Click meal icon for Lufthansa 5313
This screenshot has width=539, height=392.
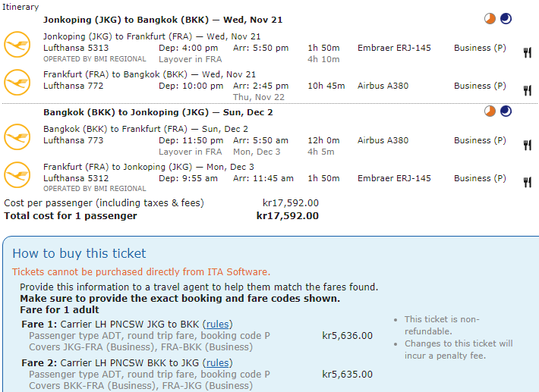pyautogui.click(x=527, y=52)
